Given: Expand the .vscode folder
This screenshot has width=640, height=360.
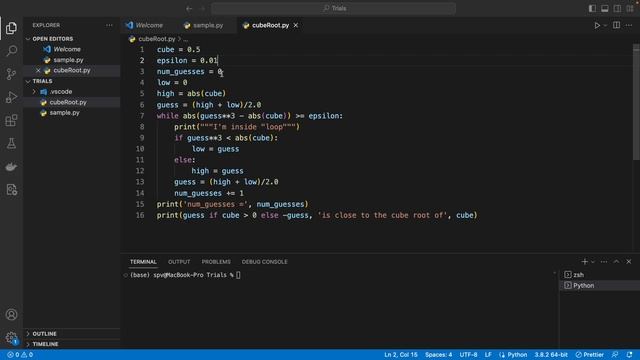Looking at the screenshot, I should [x=60, y=92].
